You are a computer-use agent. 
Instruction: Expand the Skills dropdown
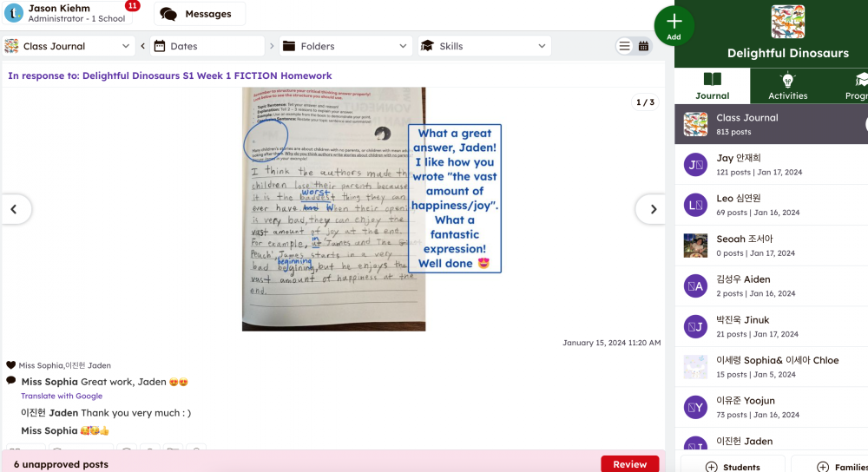point(484,46)
